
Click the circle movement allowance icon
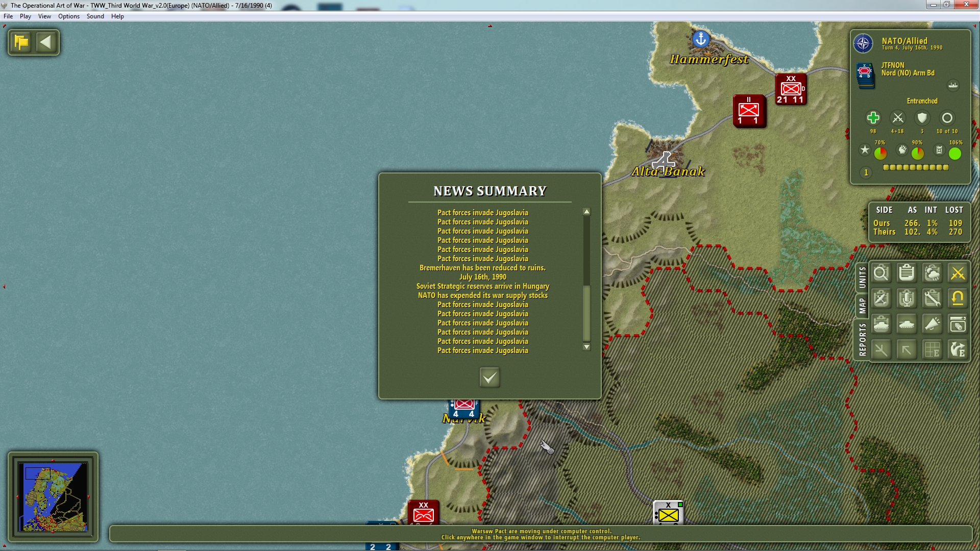947,118
